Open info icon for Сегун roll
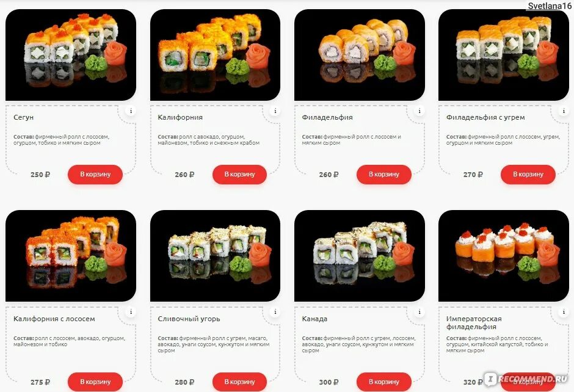Image resolution: width=574 pixels, height=392 pixels. coord(131,111)
